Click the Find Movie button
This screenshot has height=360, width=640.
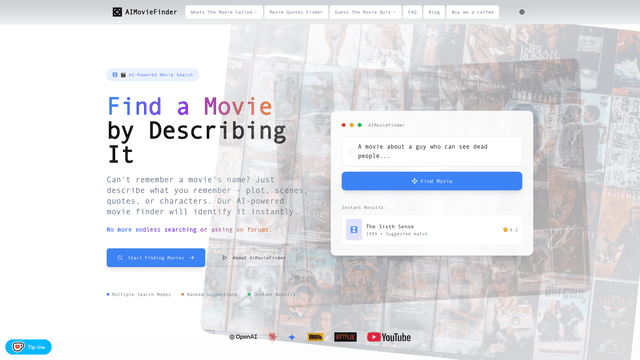tap(432, 181)
